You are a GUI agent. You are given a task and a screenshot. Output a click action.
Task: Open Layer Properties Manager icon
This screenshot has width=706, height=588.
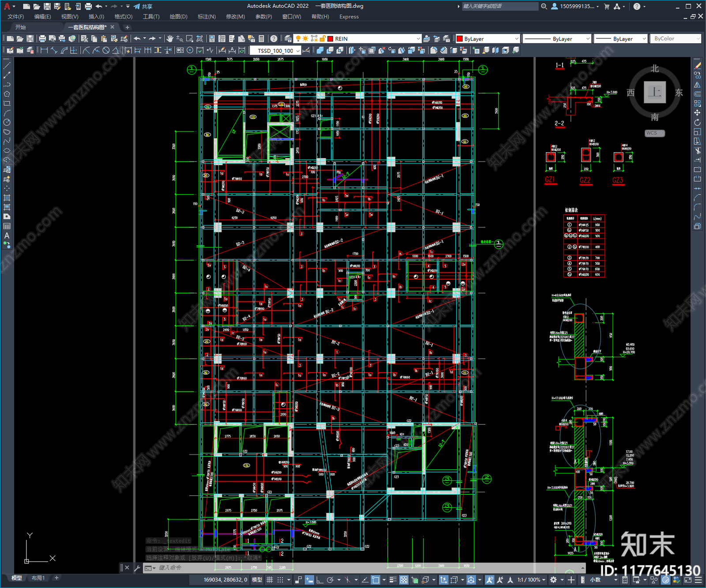point(288,39)
